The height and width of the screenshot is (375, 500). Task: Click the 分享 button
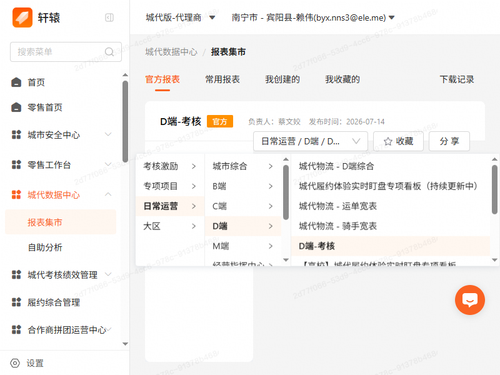click(449, 141)
